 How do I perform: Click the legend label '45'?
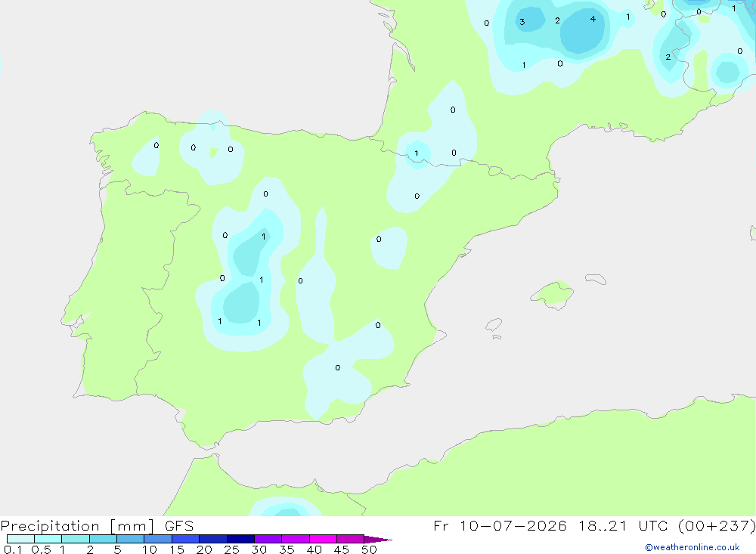click(342, 549)
